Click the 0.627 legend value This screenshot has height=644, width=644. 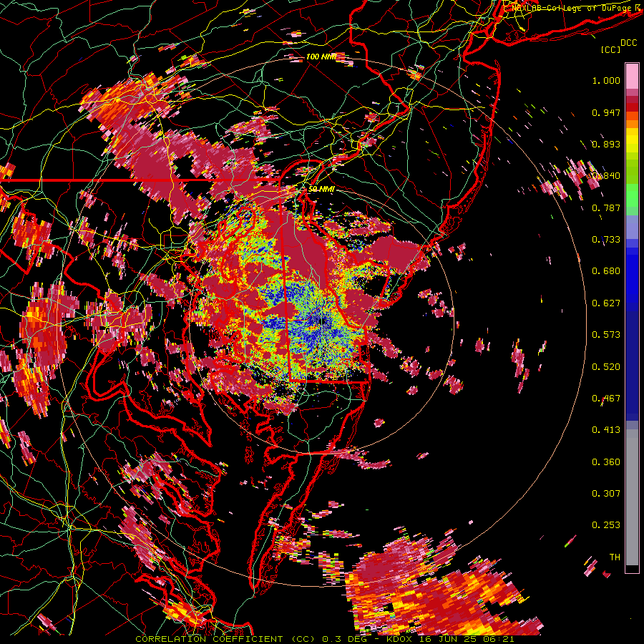606,303
